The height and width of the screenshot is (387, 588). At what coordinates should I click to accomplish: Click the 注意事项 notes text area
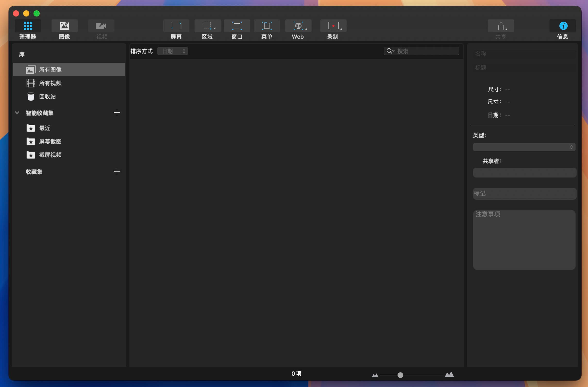[x=524, y=240]
